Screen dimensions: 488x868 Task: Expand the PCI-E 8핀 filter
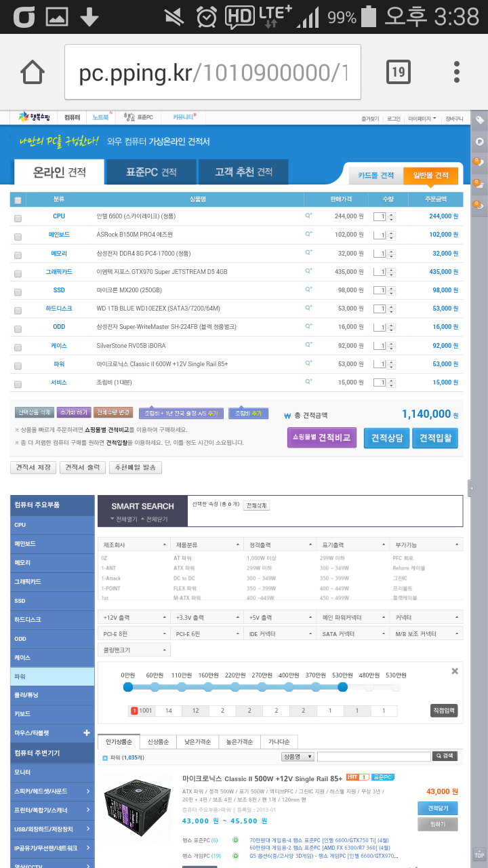tap(134, 634)
